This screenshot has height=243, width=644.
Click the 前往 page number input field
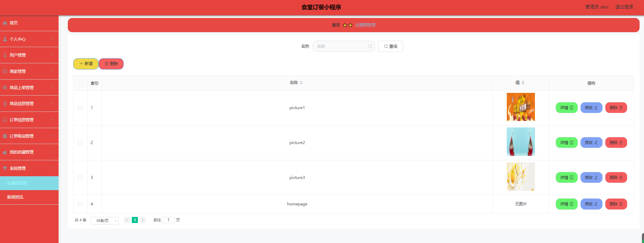click(168, 220)
